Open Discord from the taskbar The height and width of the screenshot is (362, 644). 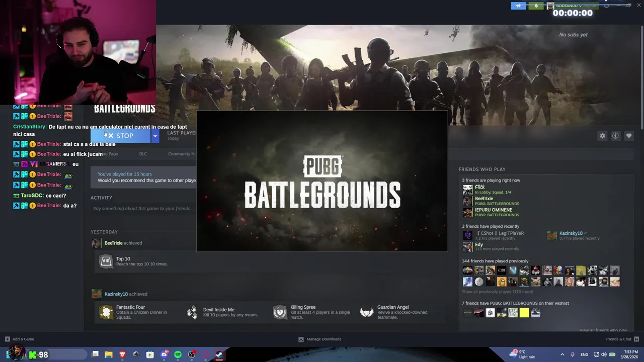coord(164,354)
